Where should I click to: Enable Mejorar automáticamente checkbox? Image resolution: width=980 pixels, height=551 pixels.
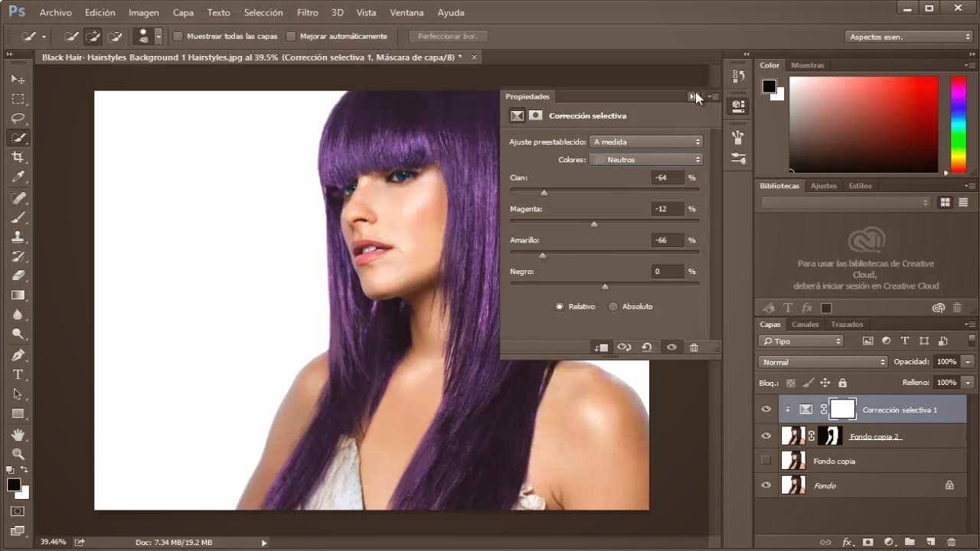coord(291,36)
